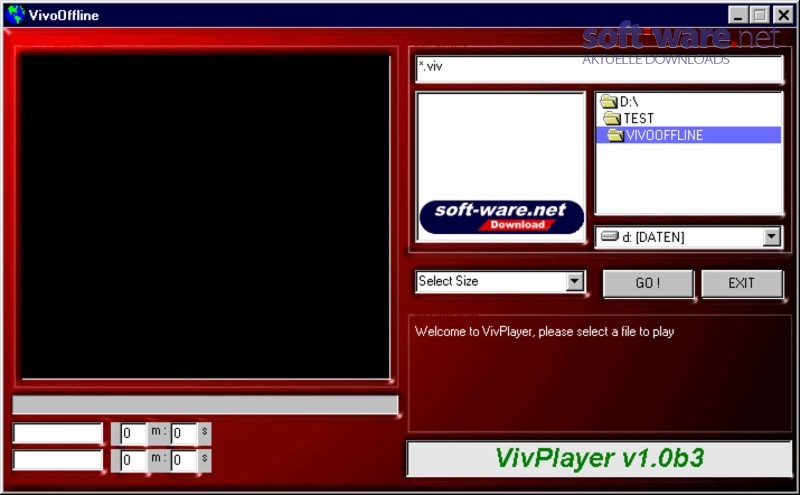
Task: Click the folder icon beside VIVOOFFLINE
Action: (615, 135)
